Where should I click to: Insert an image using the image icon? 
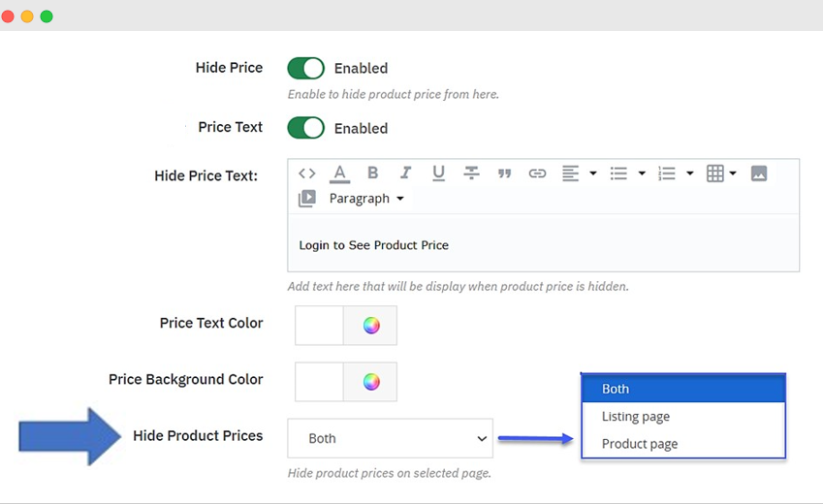click(x=759, y=173)
